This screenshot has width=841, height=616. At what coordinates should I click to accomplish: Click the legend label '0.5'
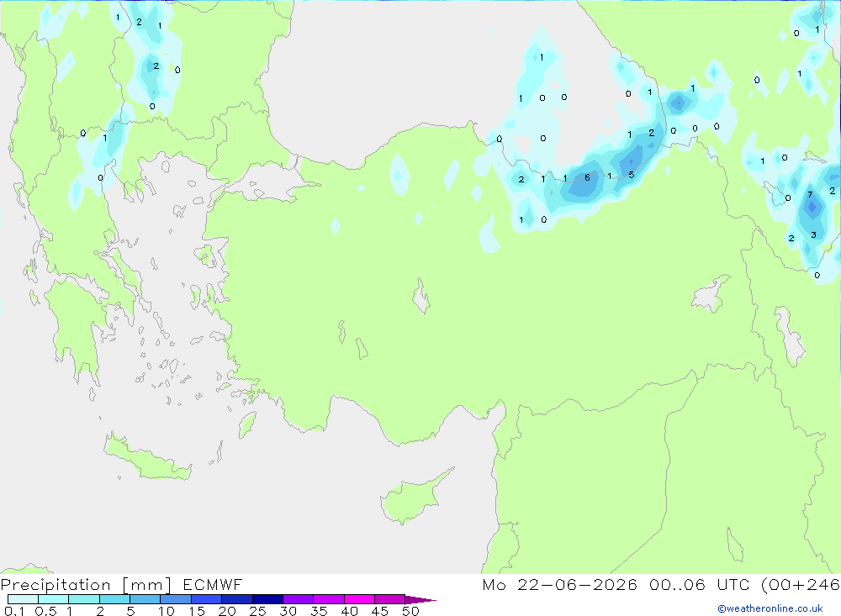pos(45,611)
